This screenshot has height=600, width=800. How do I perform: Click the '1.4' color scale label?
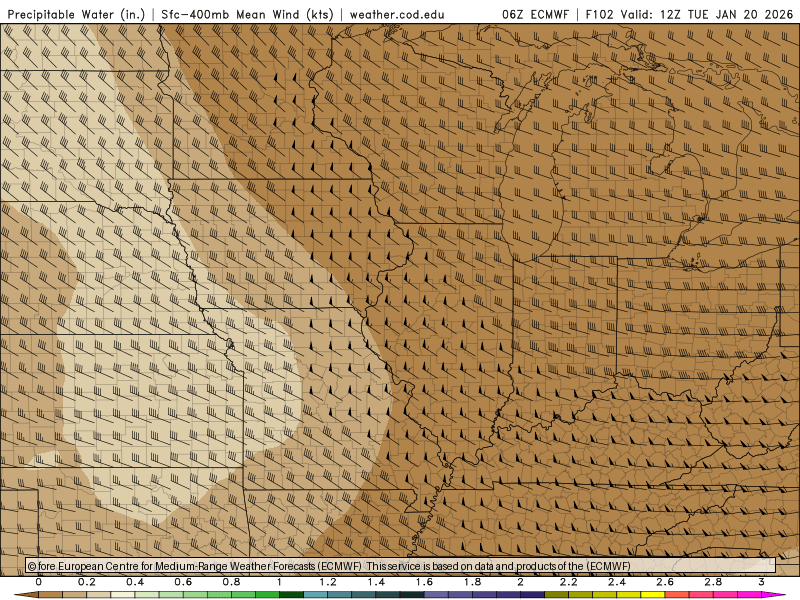coord(376,582)
